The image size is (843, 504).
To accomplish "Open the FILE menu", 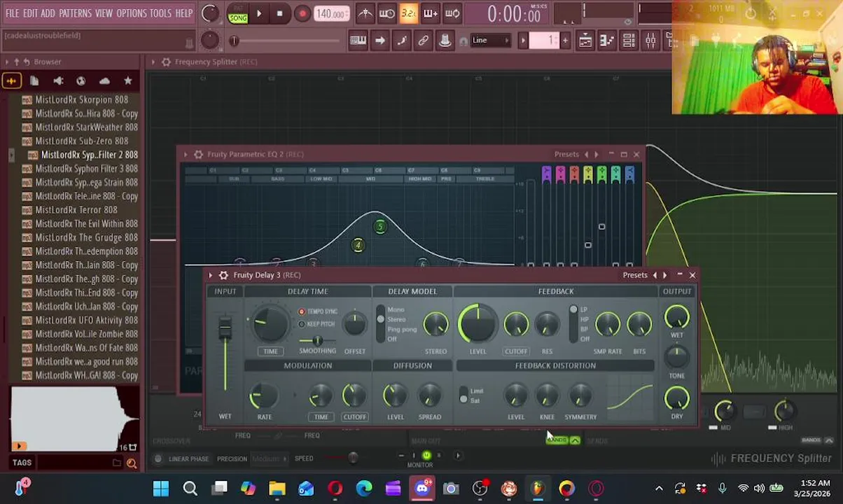I will pos(13,13).
